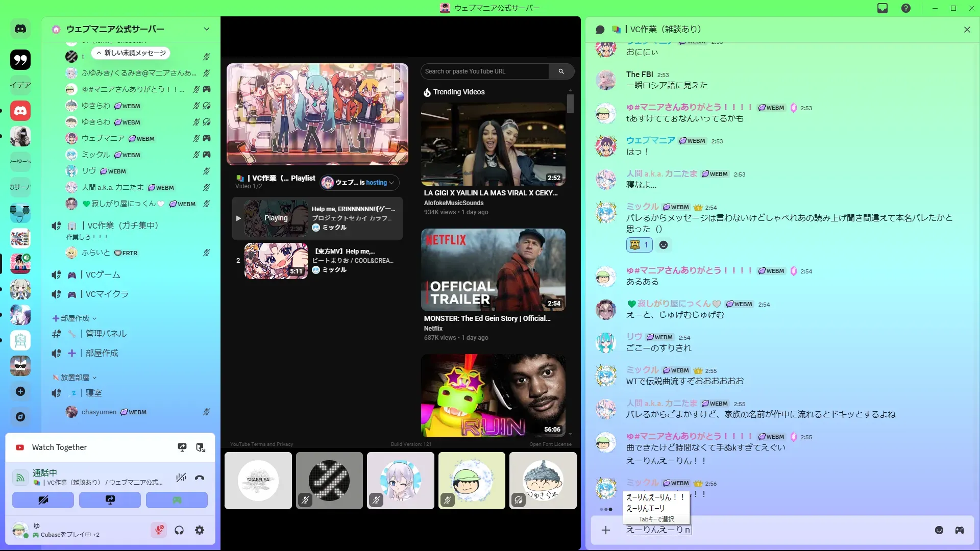
Task: Open the ウェブ… is hosting dropdown
Action: point(360,183)
